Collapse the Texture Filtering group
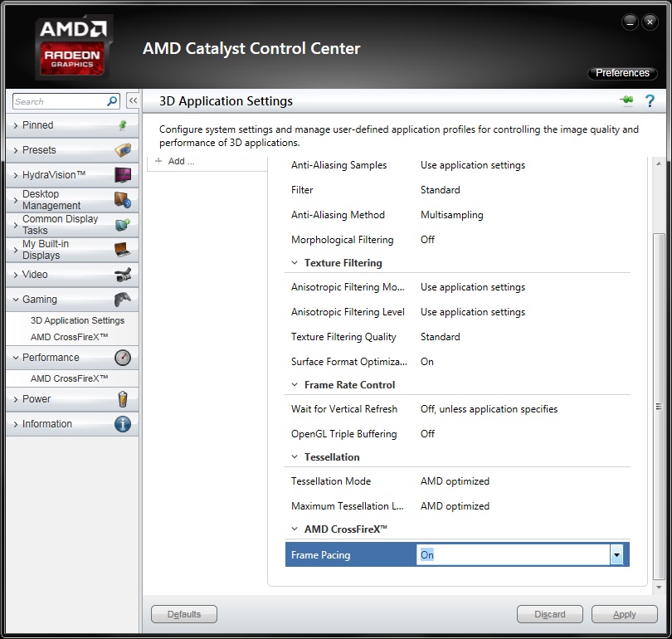 tap(295, 263)
